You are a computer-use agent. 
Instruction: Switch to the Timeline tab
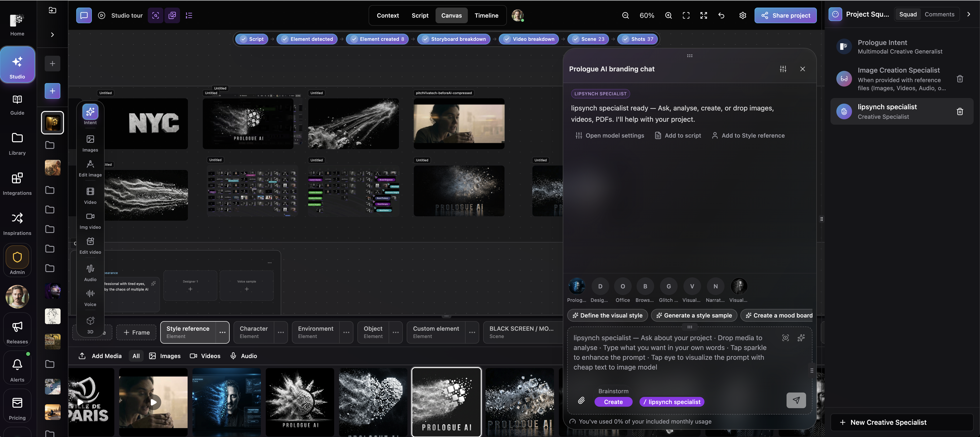(486, 16)
